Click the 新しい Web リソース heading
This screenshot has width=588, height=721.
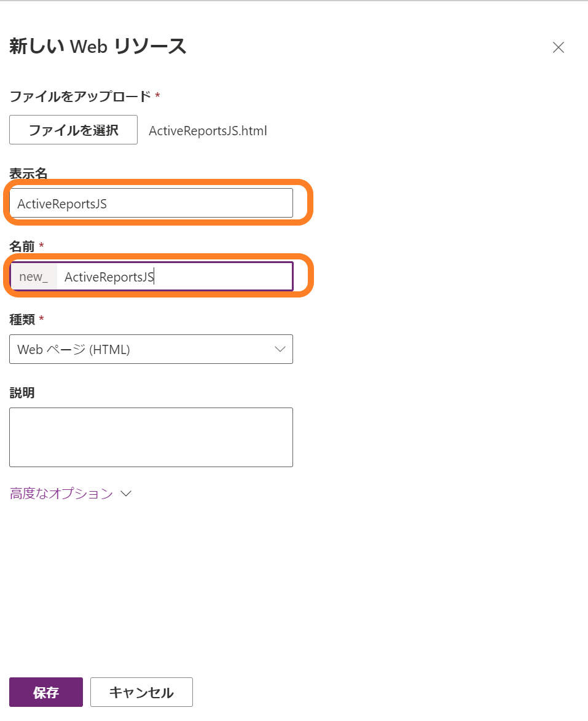(x=98, y=47)
